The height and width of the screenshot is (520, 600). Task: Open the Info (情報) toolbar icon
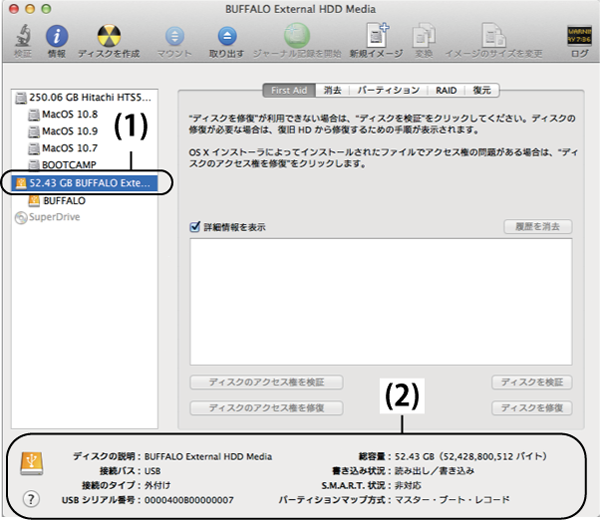[57, 36]
